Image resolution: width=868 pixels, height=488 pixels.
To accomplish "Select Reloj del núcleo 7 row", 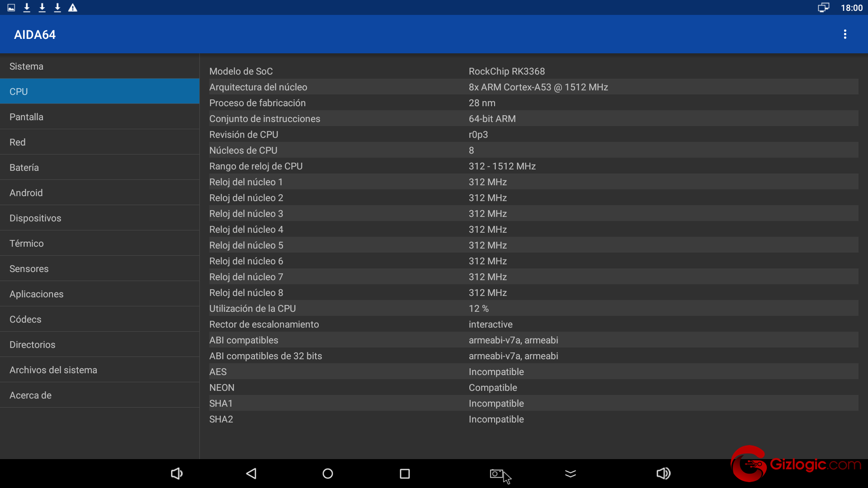I will coord(533,277).
